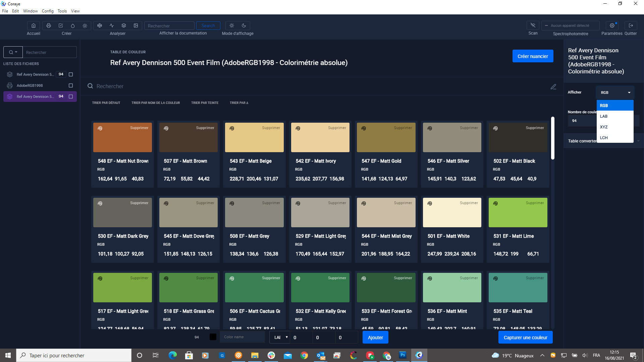Open Photoshop from the taskbar
The height and width of the screenshot is (362, 644).
402,355
